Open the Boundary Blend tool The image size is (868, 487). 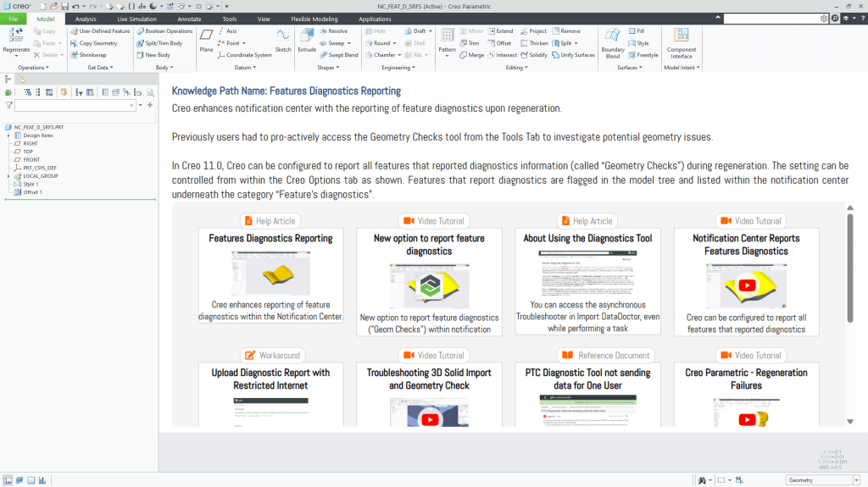click(612, 39)
